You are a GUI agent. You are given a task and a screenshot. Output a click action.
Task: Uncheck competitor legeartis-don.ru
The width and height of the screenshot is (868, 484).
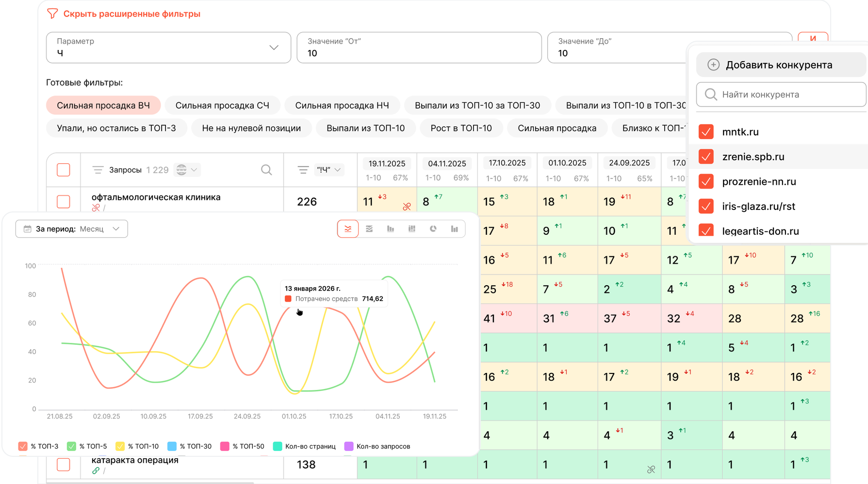(706, 230)
